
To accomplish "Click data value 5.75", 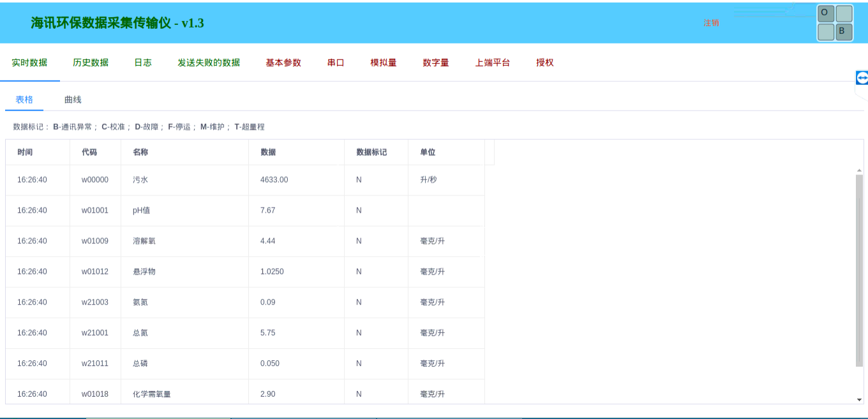I will [268, 333].
